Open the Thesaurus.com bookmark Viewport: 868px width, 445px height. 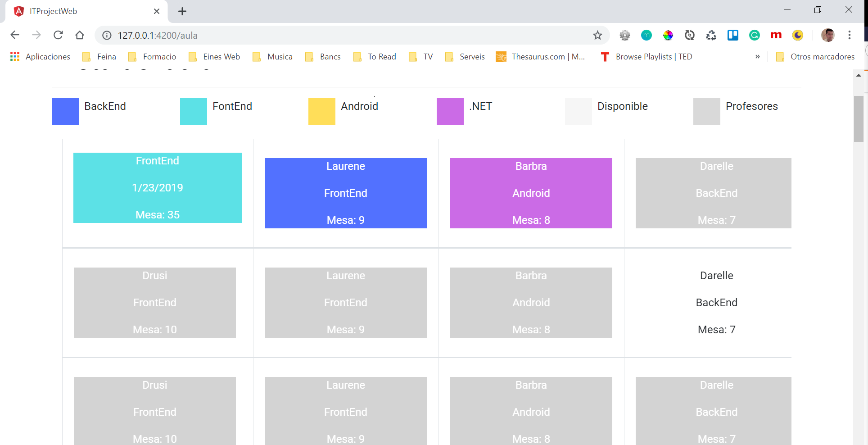click(x=540, y=57)
